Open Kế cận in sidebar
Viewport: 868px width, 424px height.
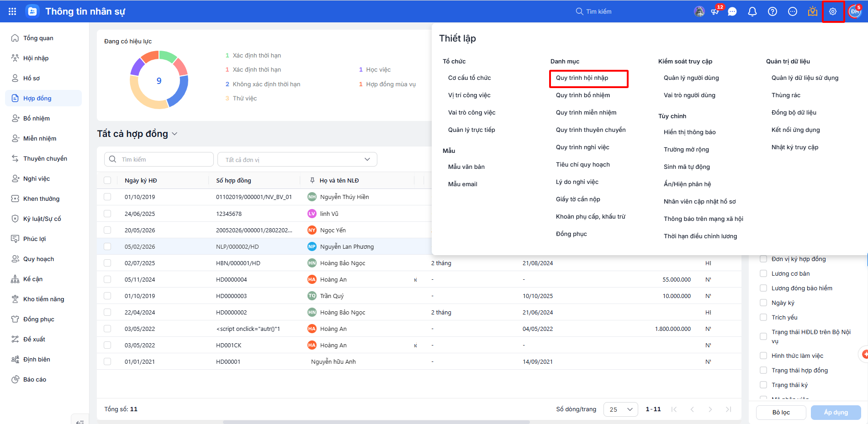click(43, 279)
